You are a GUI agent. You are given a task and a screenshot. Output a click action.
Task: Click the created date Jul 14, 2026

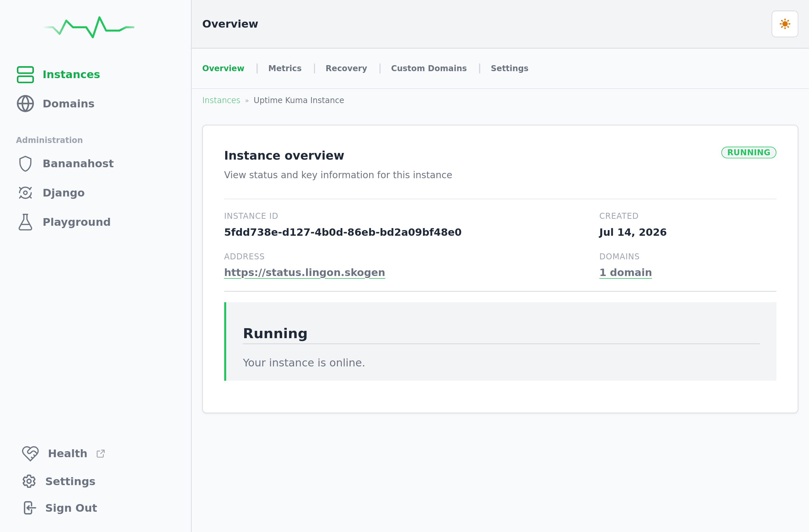633,232
